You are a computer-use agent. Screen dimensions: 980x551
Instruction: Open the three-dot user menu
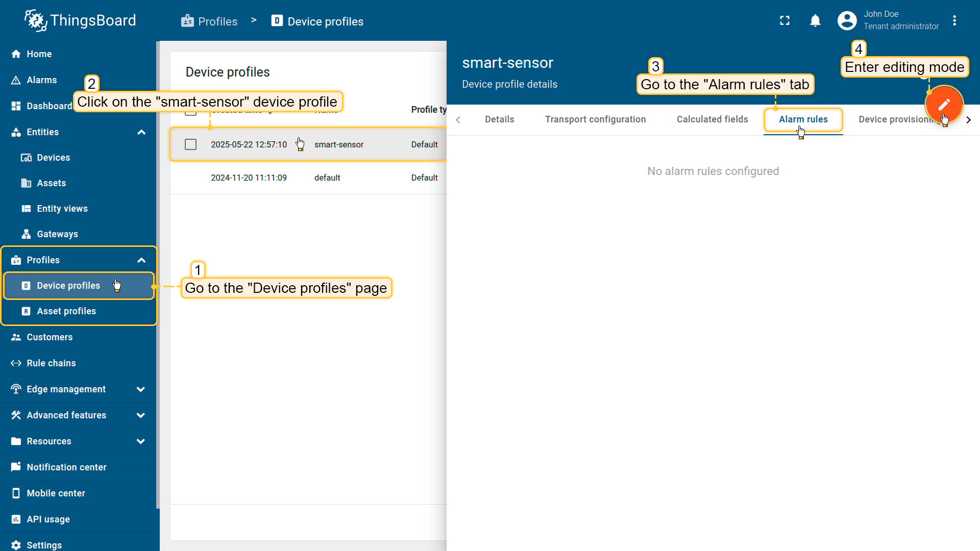click(954, 20)
